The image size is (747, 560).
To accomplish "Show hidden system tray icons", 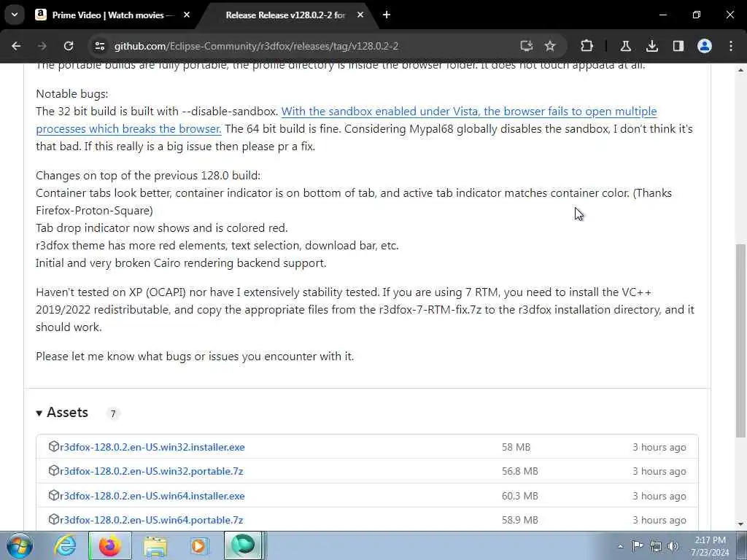I will 620,546.
